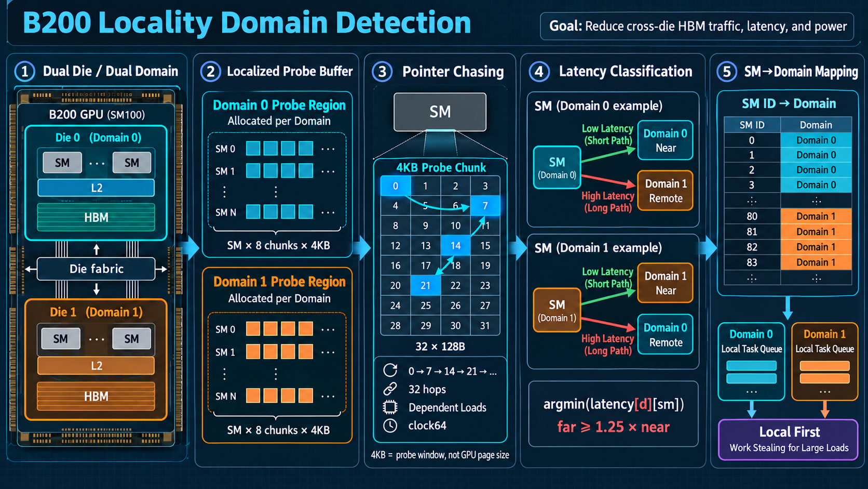Open the Domain 0 Local Task Queue box
This screenshot has height=489, width=868.
tap(751, 362)
